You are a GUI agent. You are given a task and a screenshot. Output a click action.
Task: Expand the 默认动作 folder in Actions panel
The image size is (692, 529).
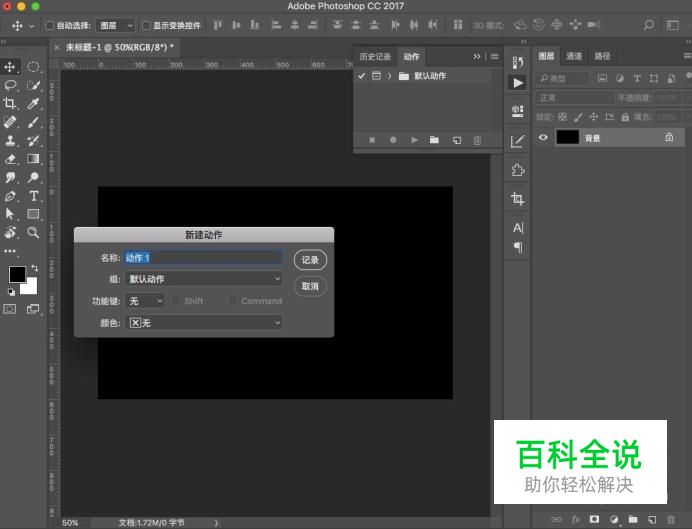point(389,76)
